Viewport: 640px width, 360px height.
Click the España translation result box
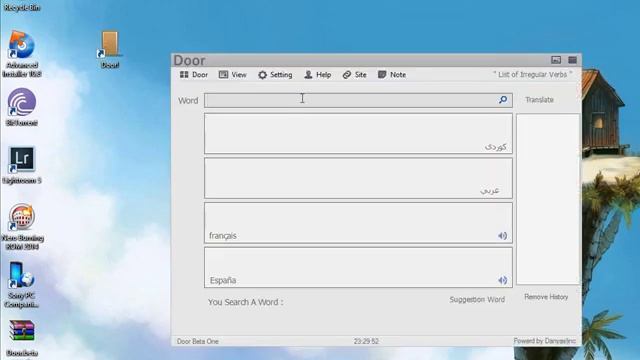358,267
